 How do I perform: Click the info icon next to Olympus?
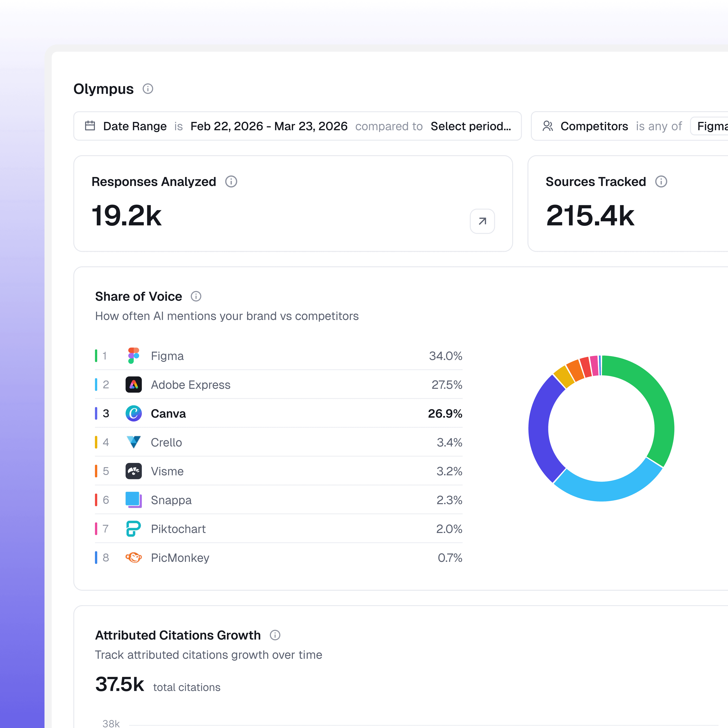click(x=148, y=89)
